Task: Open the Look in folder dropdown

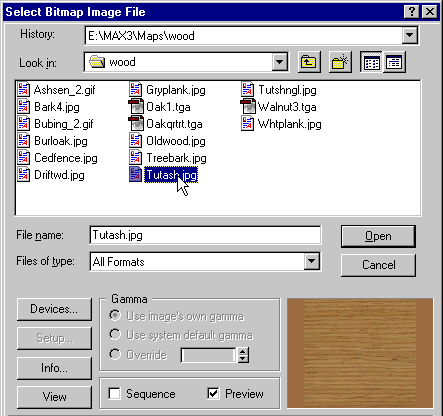Action: point(280,62)
